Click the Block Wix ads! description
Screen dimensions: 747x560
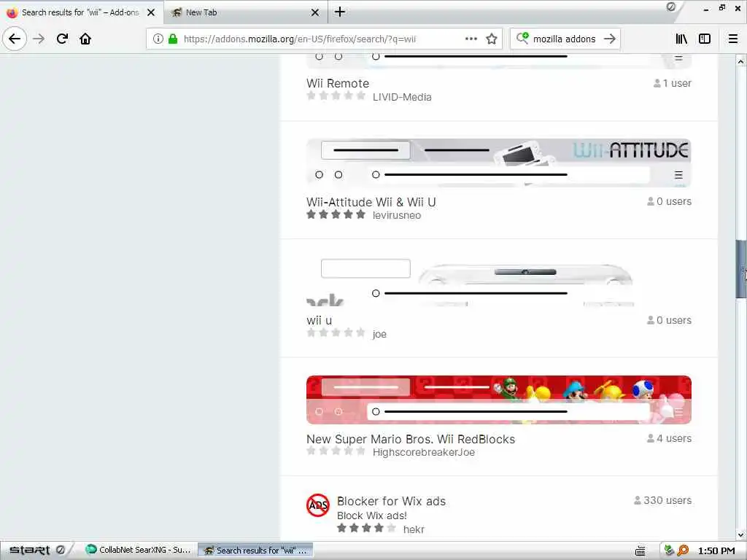point(371,516)
